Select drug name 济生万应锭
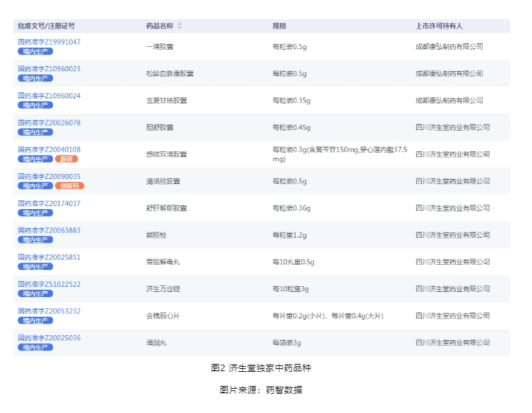This screenshot has width=532, height=413. tap(163, 289)
